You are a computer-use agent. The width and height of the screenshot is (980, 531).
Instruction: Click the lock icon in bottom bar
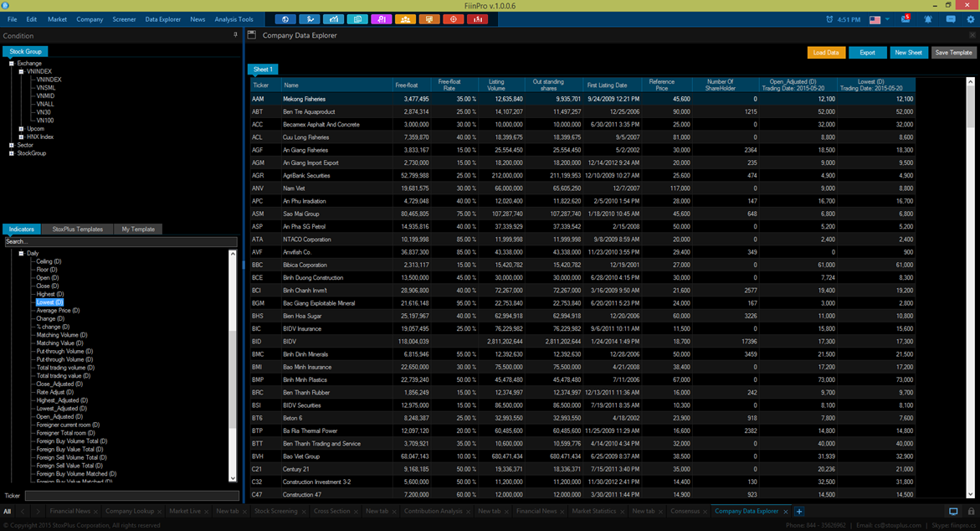coord(972,512)
